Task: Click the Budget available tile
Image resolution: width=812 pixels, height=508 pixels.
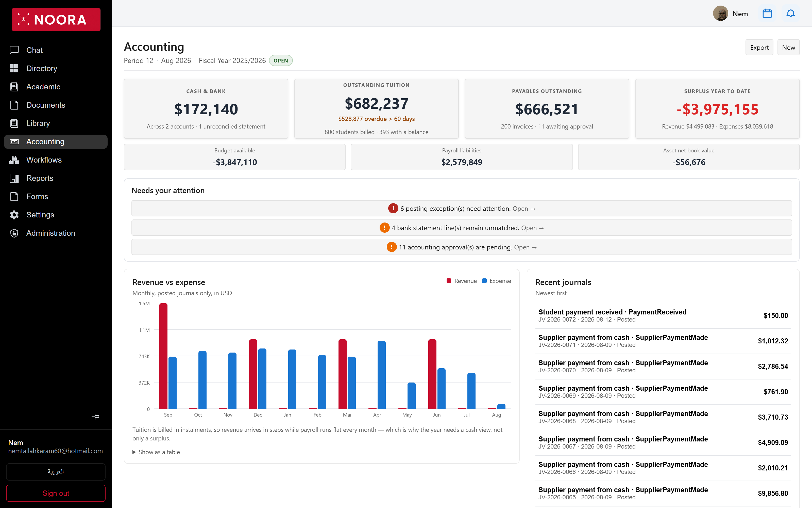Action: tap(234, 157)
